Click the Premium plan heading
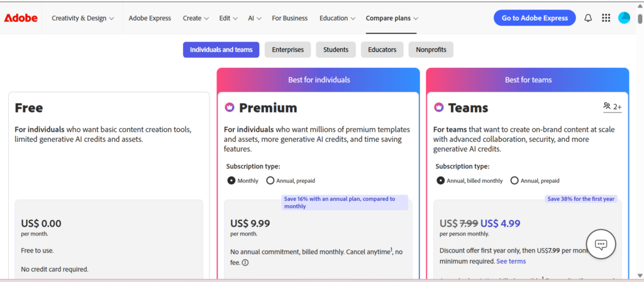Screen dimensions: 644x282 tap(268, 108)
